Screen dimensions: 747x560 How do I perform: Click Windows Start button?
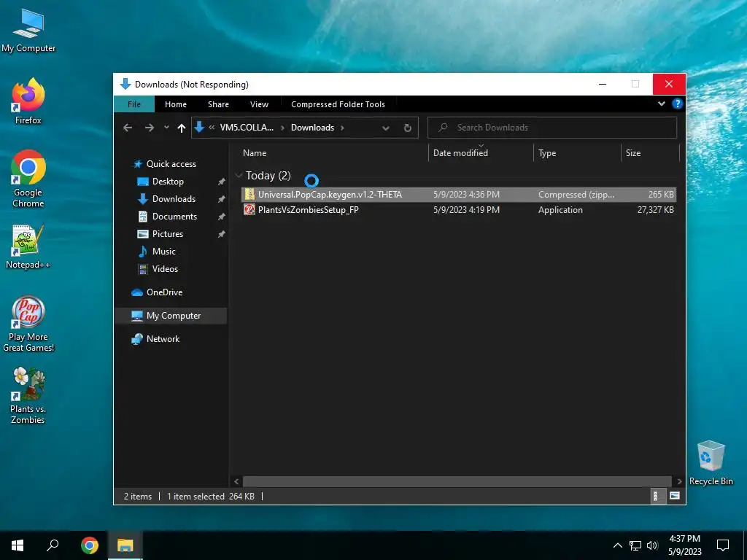(18, 545)
